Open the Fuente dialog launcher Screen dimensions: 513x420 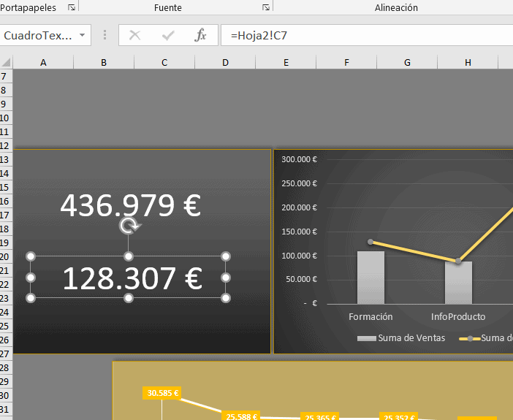pyautogui.click(x=266, y=7)
